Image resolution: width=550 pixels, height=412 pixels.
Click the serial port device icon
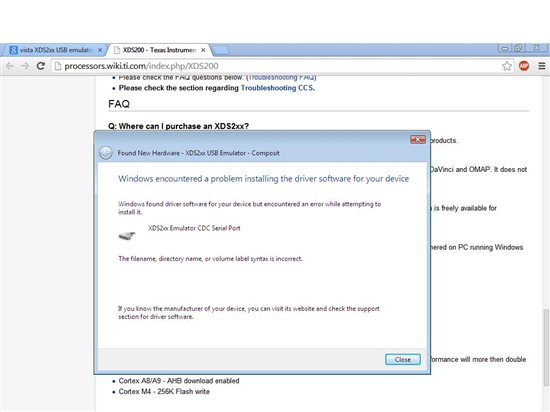click(127, 236)
